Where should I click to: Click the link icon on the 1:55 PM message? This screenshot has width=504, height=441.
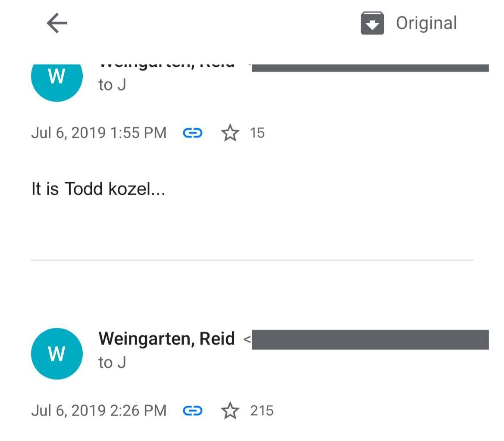(193, 133)
